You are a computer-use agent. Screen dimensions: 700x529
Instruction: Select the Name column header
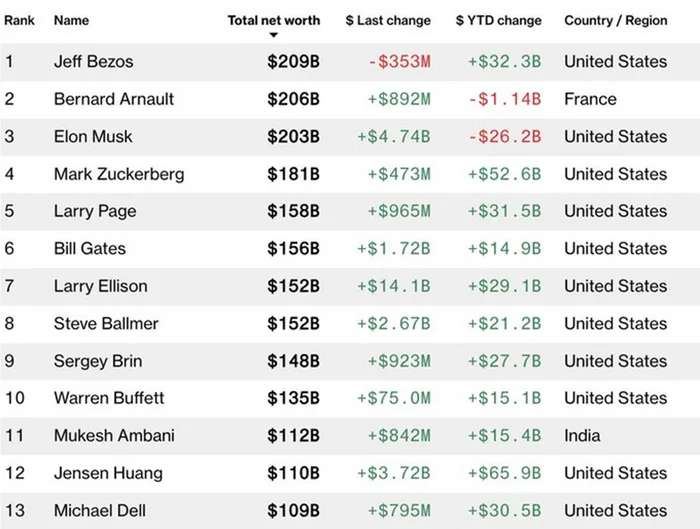(71, 21)
